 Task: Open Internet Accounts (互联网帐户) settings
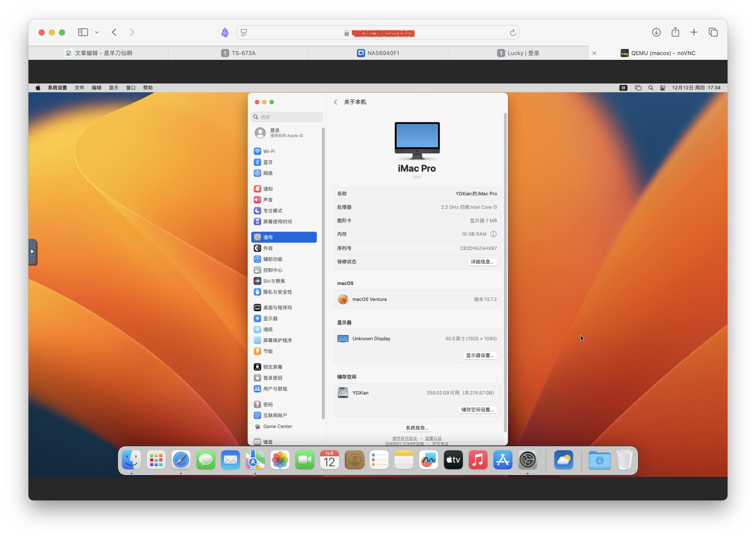click(x=284, y=415)
